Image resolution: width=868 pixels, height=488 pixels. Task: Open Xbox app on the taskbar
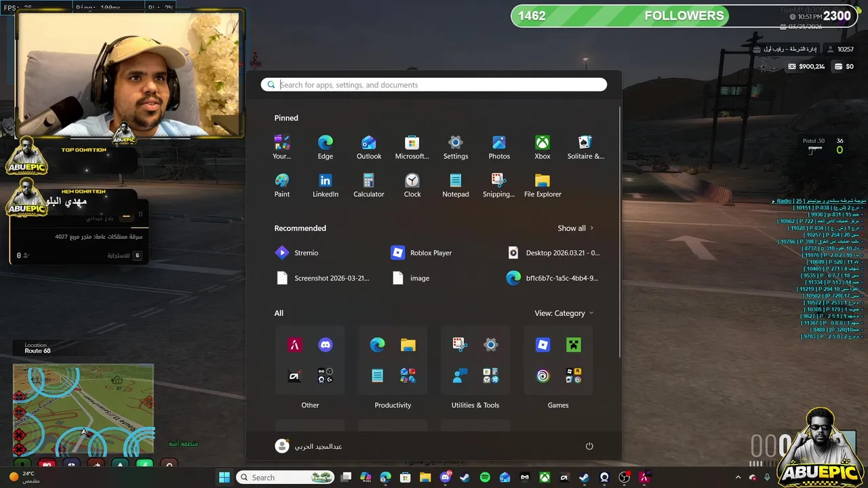click(545, 477)
